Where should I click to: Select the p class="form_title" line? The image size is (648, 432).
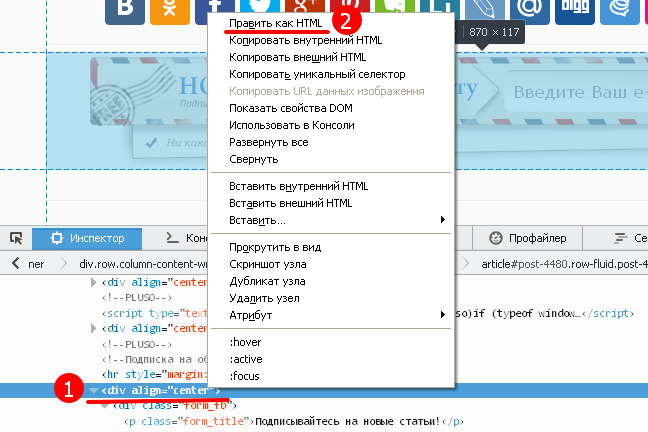[x=293, y=422]
